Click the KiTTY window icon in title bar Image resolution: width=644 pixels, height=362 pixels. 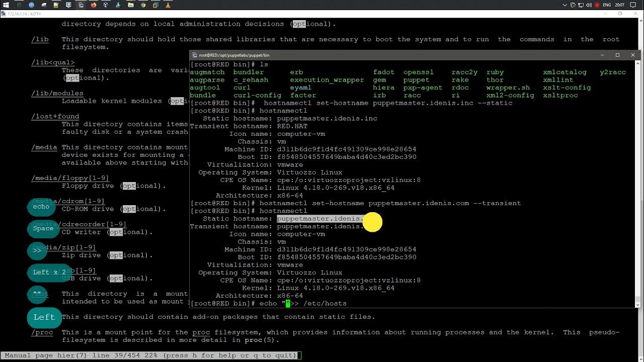tap(4, 14)
